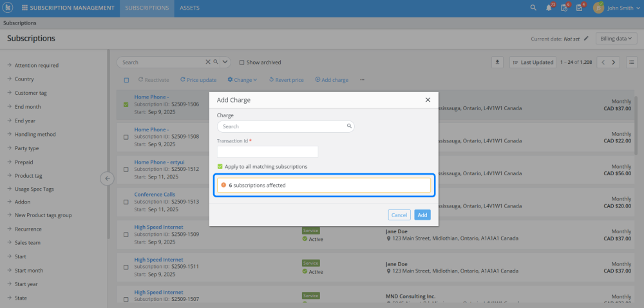Click the download export icon
Screen dimensions: 644x308
pos(497,63)
